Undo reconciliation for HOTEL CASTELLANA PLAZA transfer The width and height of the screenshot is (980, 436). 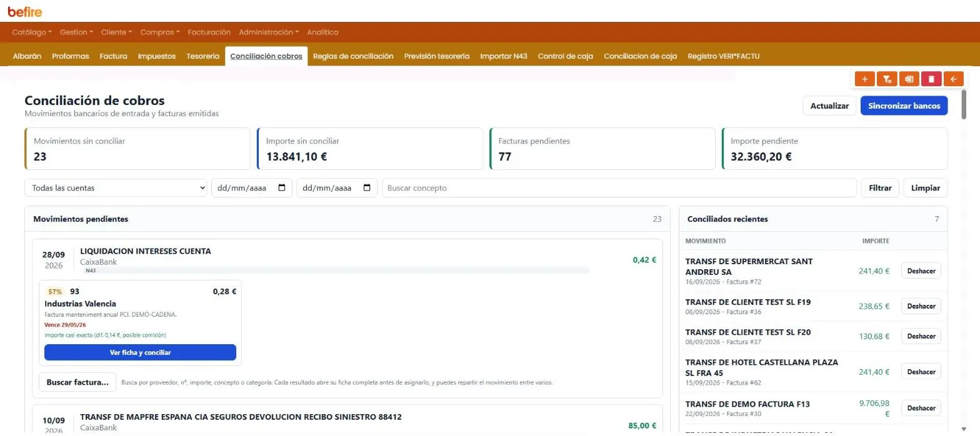921,372
